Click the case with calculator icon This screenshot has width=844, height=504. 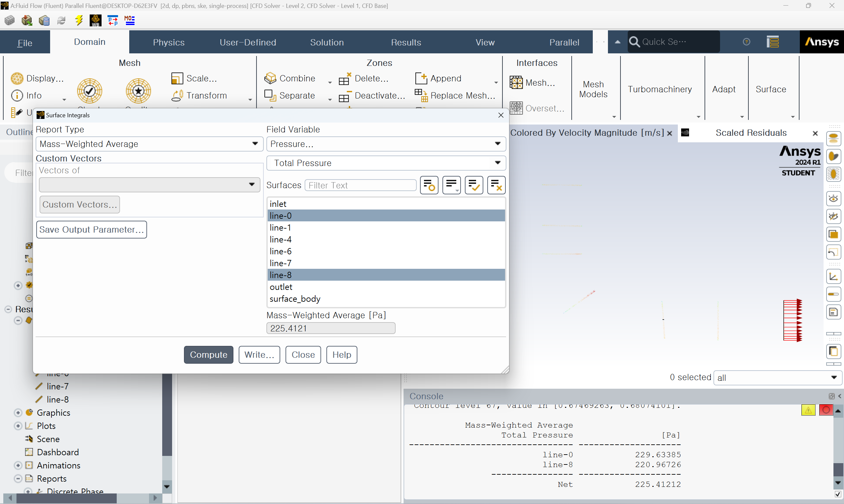click(x=44, y=20)
